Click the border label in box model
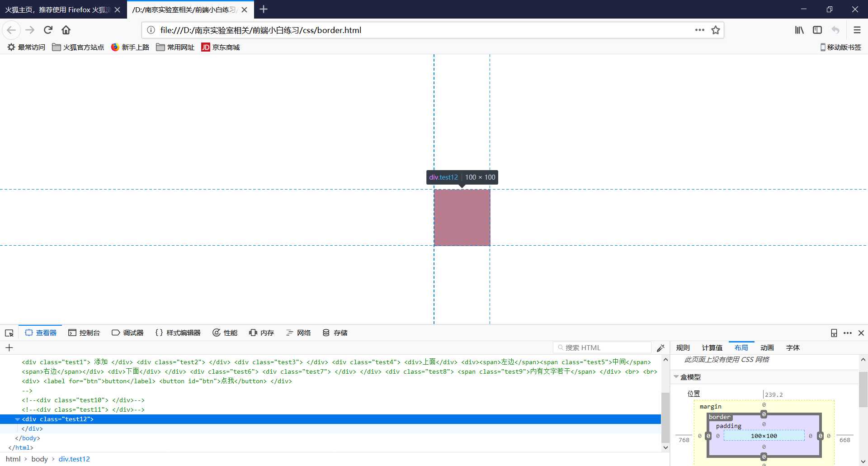Screen dimensions: 868x466 pyautogui.click(x=720, y=417)
